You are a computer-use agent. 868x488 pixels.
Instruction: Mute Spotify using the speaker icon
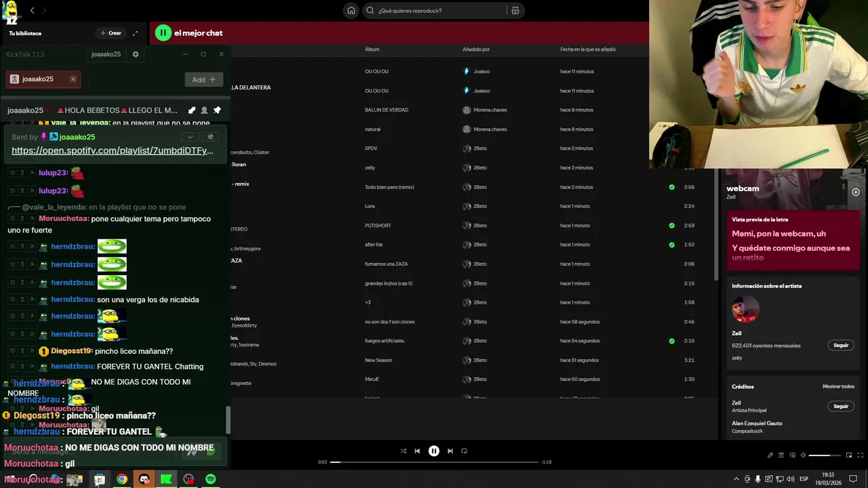click(x=803, y=455)
